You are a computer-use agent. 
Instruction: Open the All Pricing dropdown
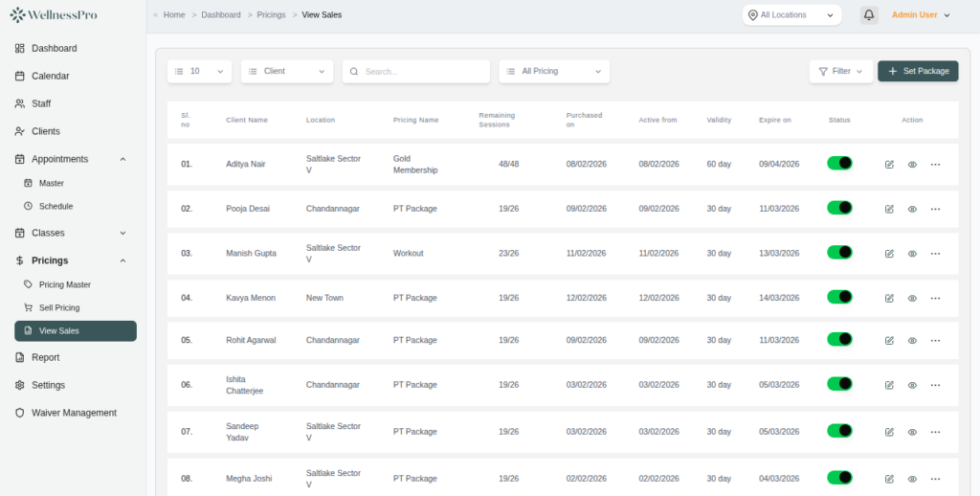(554, 71)
